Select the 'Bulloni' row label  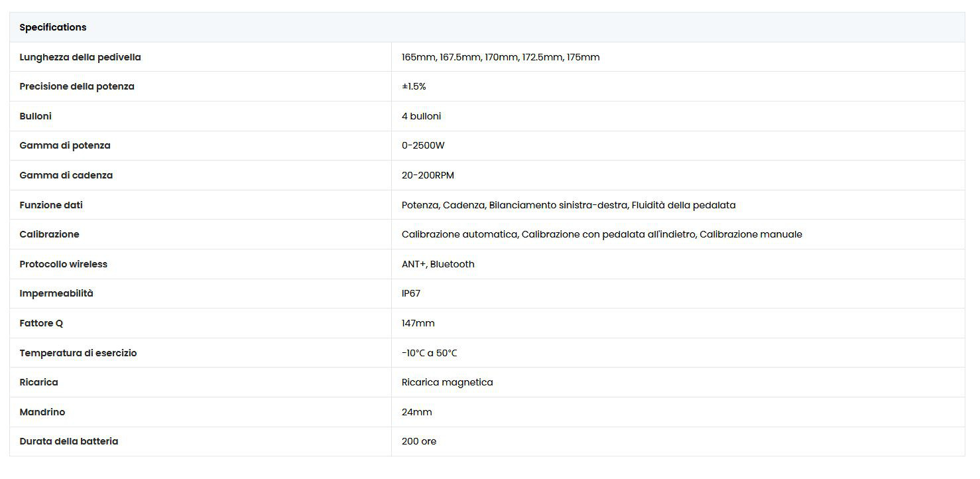pos(36,116)
